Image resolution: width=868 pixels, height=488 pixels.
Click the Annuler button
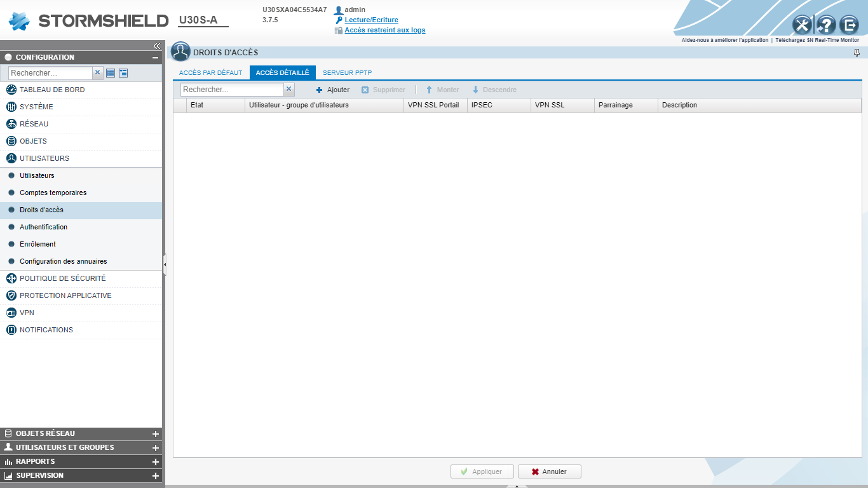(550, 471)
